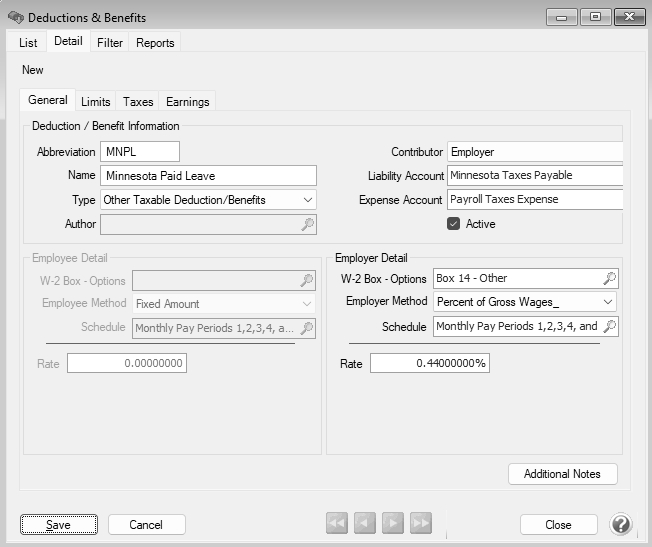This screenshot has height=547, width=652.
Task: Switch to the Earnings tab
Action: 187,101
